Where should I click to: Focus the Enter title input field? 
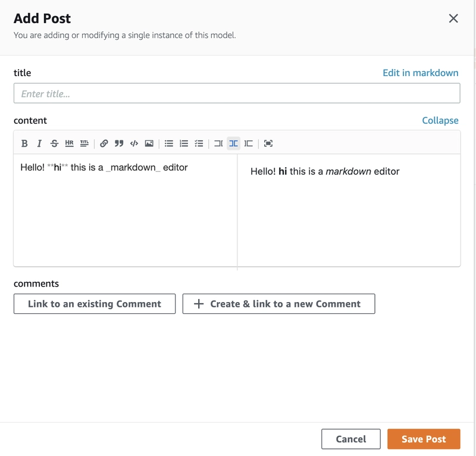[x=237, y=93]
